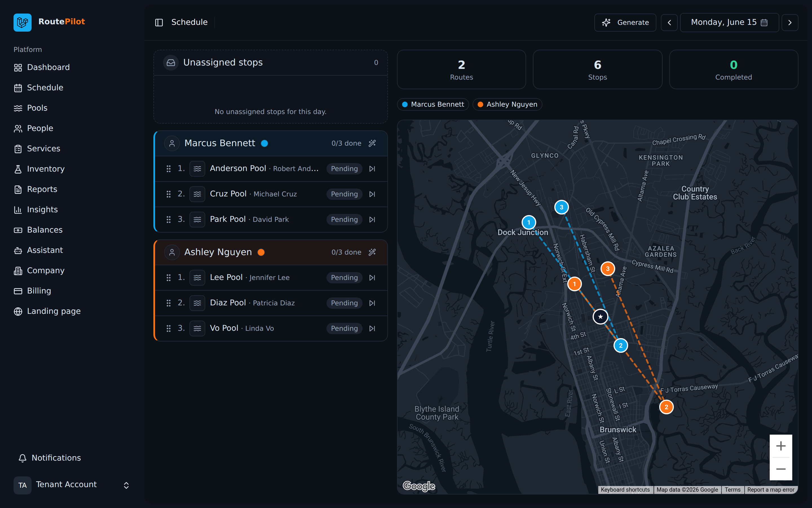Click the Google logo on the map
This screenshot has height=508, width=812.
419,486
